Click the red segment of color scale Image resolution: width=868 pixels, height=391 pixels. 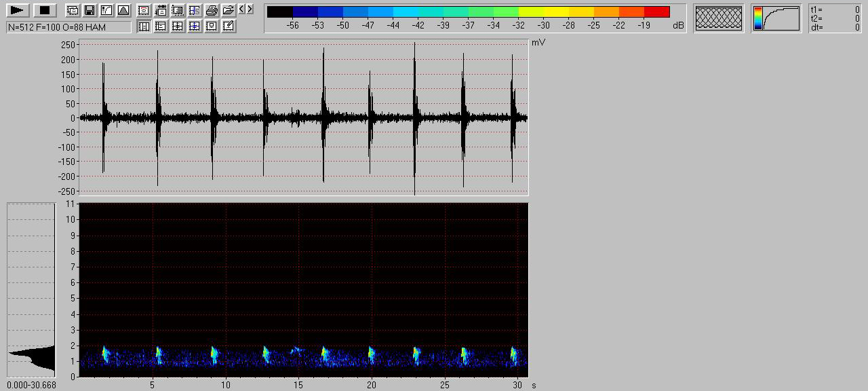click(656, 12)
